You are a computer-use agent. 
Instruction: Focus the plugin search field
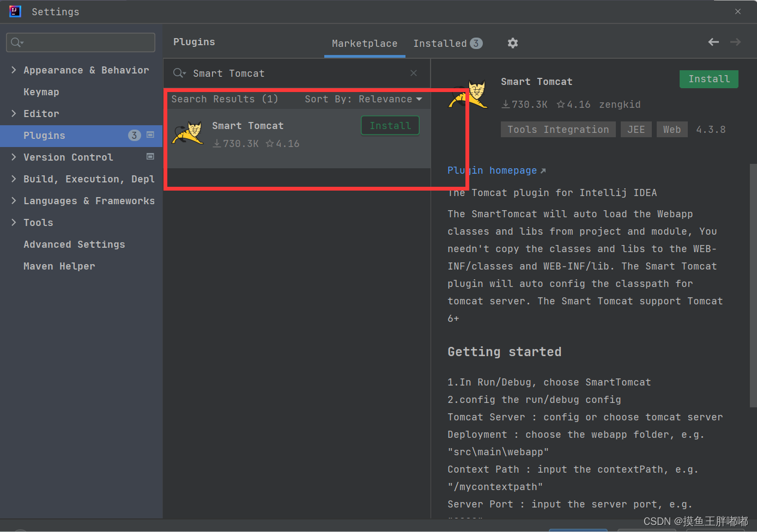tap(297, 73)
